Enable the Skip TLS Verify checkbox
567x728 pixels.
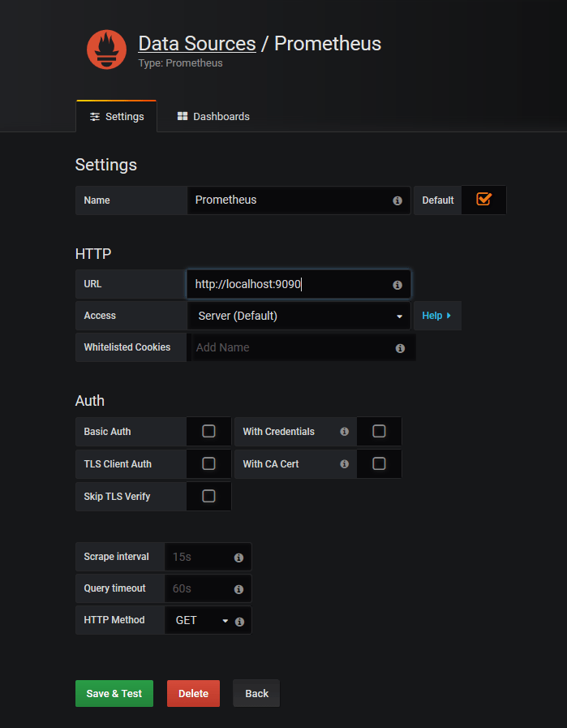[208, 497]
